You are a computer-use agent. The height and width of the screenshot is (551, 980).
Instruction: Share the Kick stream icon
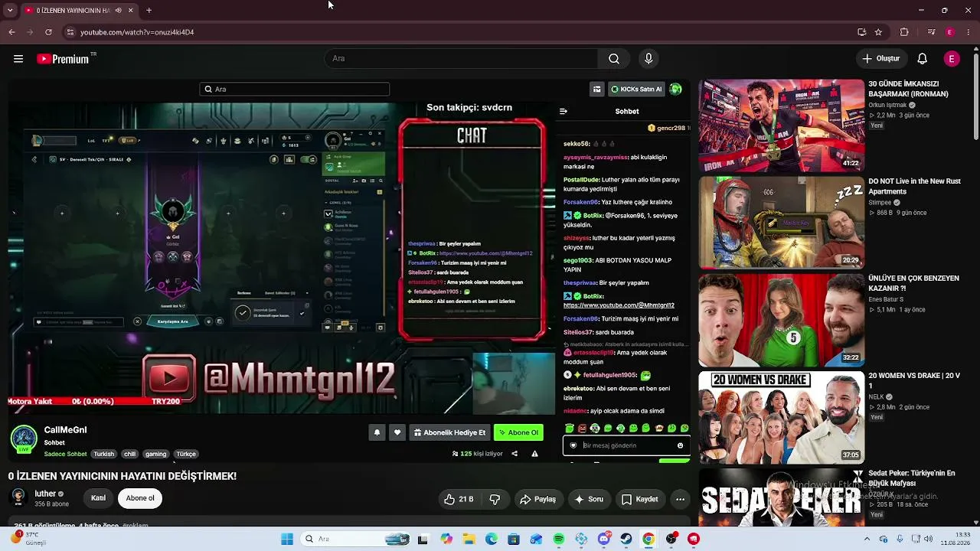pos(514,454)
